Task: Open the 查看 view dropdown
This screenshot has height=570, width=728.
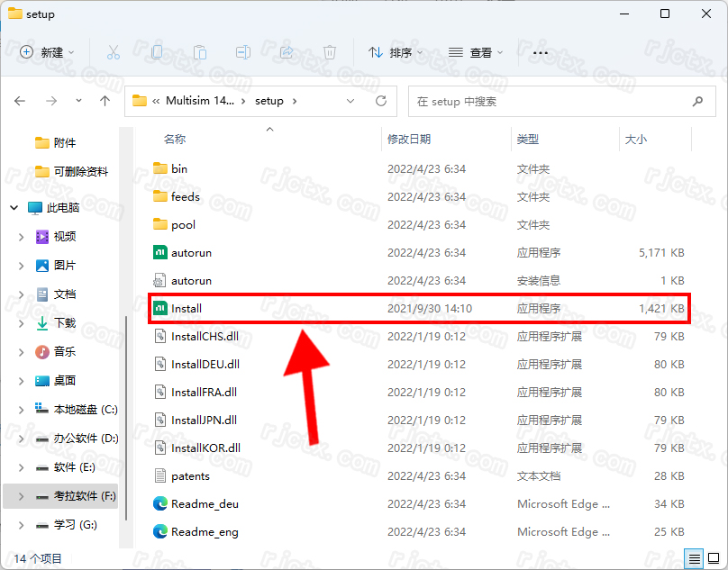Action: (476, 52)
